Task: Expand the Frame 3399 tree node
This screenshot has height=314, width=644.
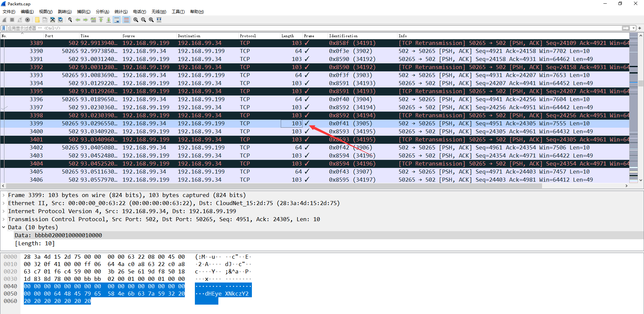Action: [x=4, y=195]
